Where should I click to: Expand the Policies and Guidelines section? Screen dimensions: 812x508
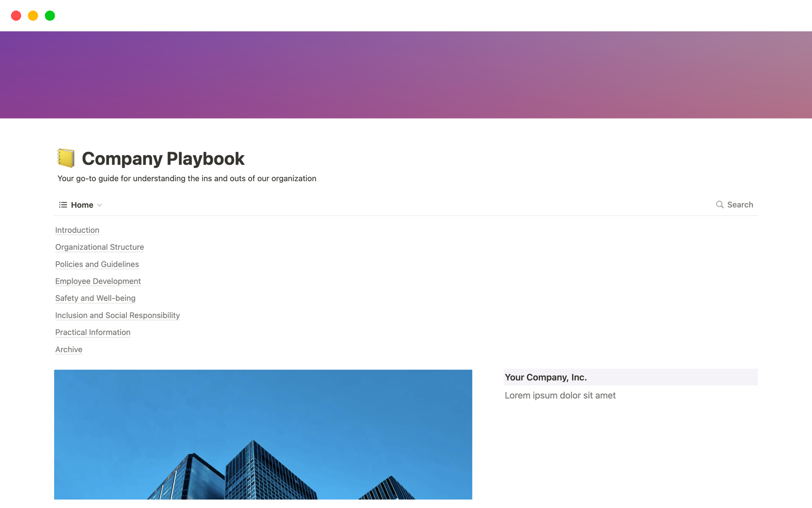click(x=96, y=263)
